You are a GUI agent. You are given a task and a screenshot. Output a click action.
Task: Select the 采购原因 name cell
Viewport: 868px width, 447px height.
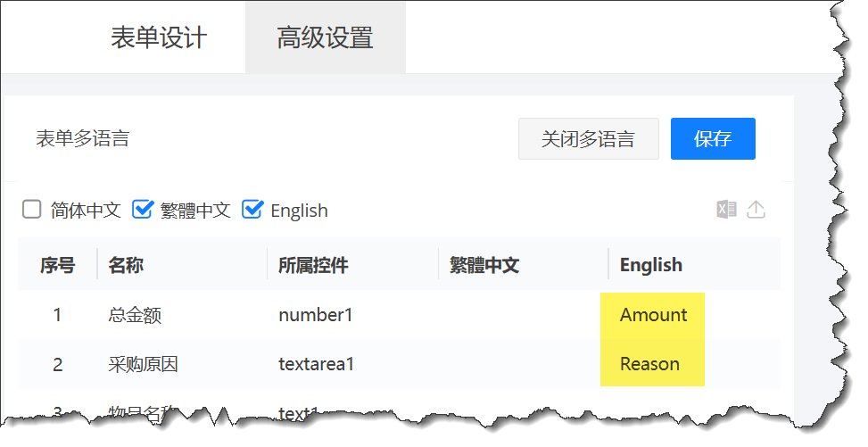click(144, 364)
